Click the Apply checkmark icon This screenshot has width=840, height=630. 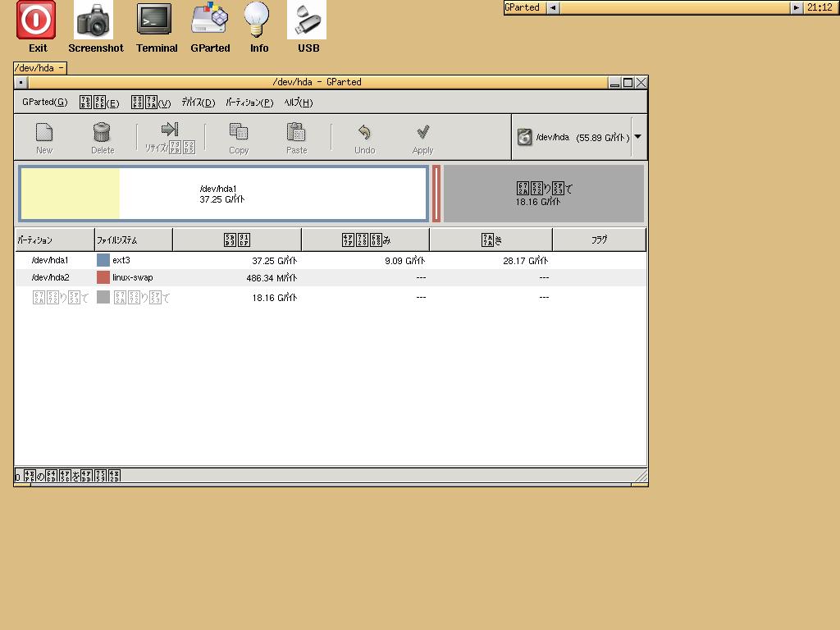coord(422,132)
